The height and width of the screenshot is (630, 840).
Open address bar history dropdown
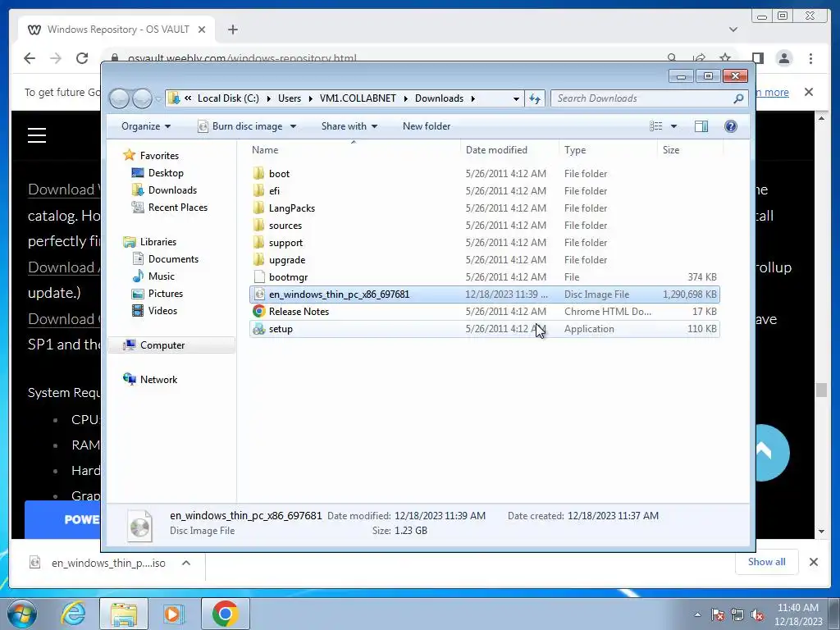click(516, 98)
